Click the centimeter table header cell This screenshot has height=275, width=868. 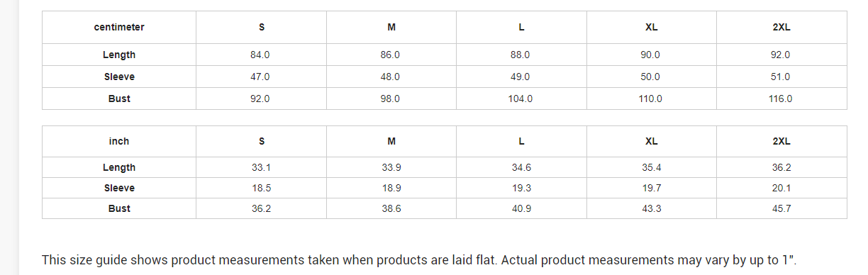pos(119,27)
